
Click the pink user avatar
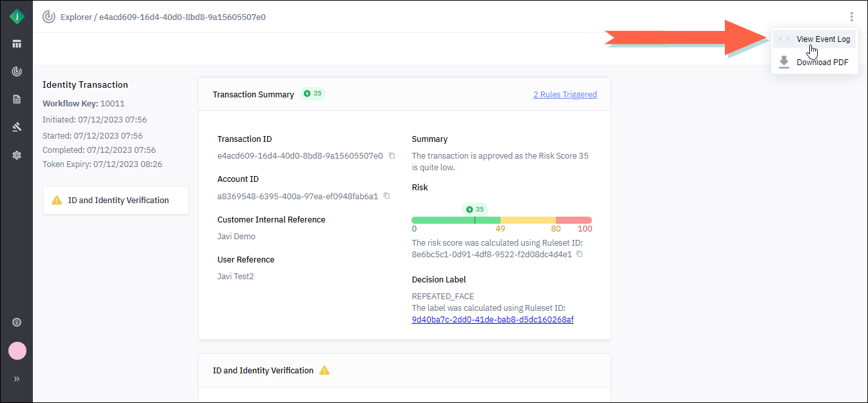17,351
